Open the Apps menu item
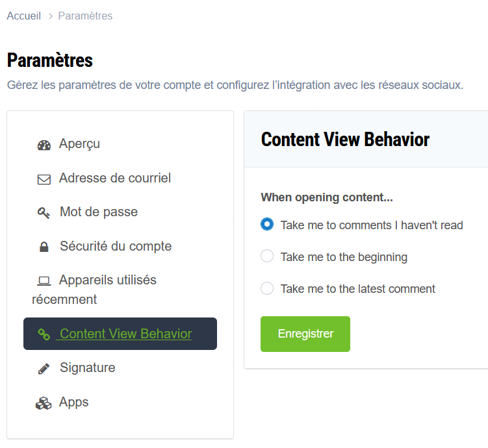 click(x=73, y=402)
